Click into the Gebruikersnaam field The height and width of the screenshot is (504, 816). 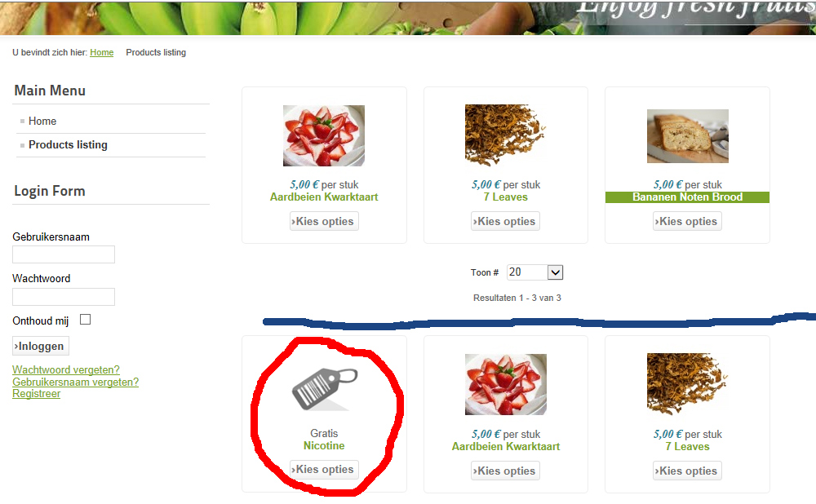[x=64, y=254]
